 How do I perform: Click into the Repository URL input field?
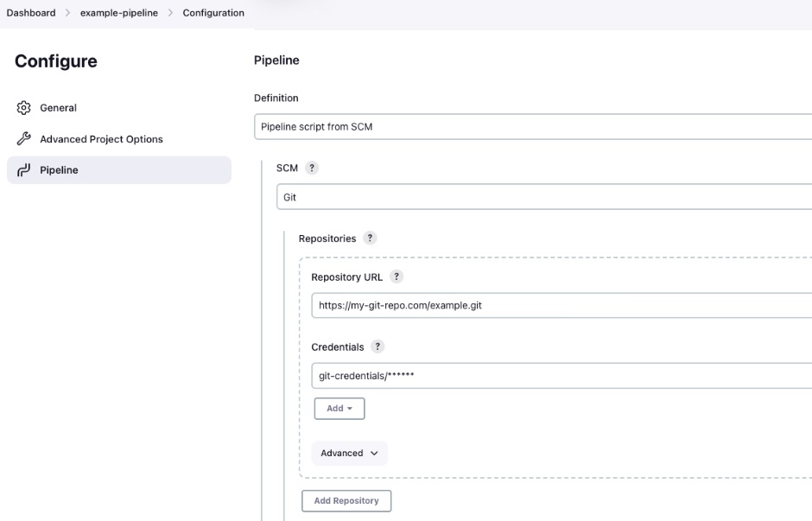(x=561, y=306)
